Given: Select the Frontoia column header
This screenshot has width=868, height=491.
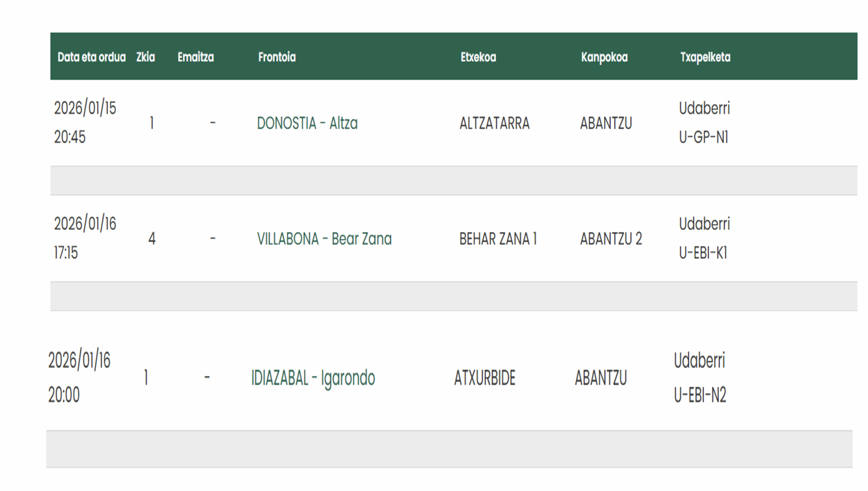Looking at the screenshot, I should pos(277,57).
